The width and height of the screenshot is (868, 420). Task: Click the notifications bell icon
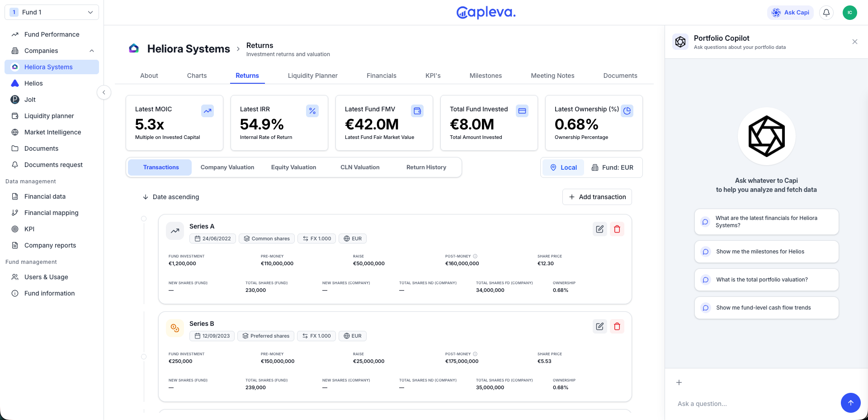pyautogui.click(x=826, y=13)
